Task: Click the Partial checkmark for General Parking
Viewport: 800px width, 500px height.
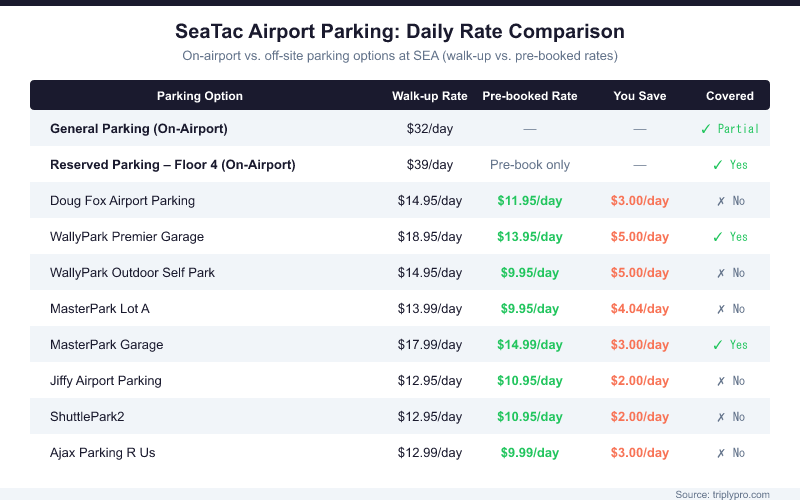Action: [706, 129]
